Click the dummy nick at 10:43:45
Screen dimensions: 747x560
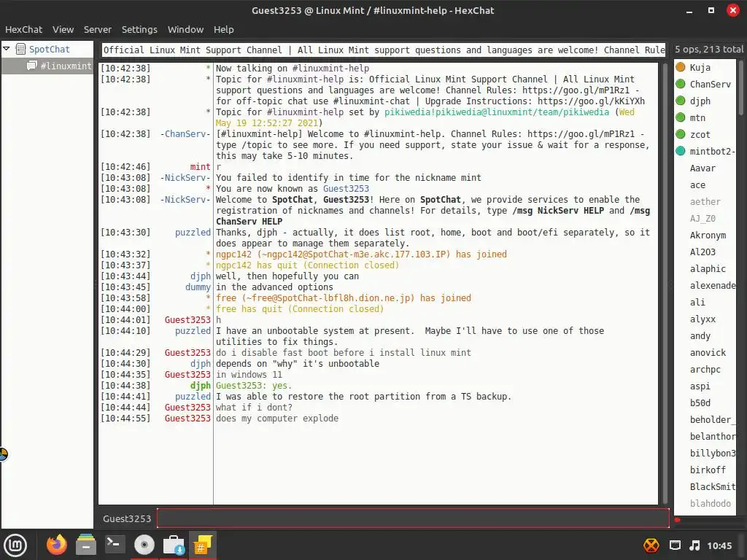[x=198, y=287]
